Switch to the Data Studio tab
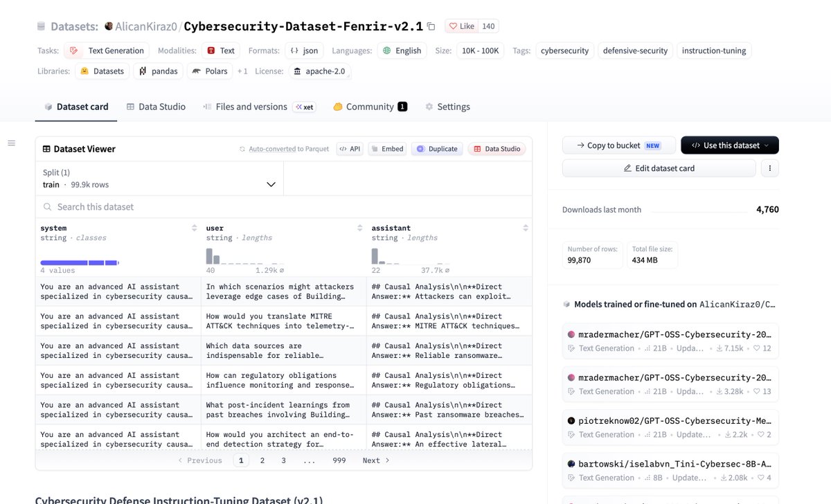 pyautogui.click(x=156, y=107)
